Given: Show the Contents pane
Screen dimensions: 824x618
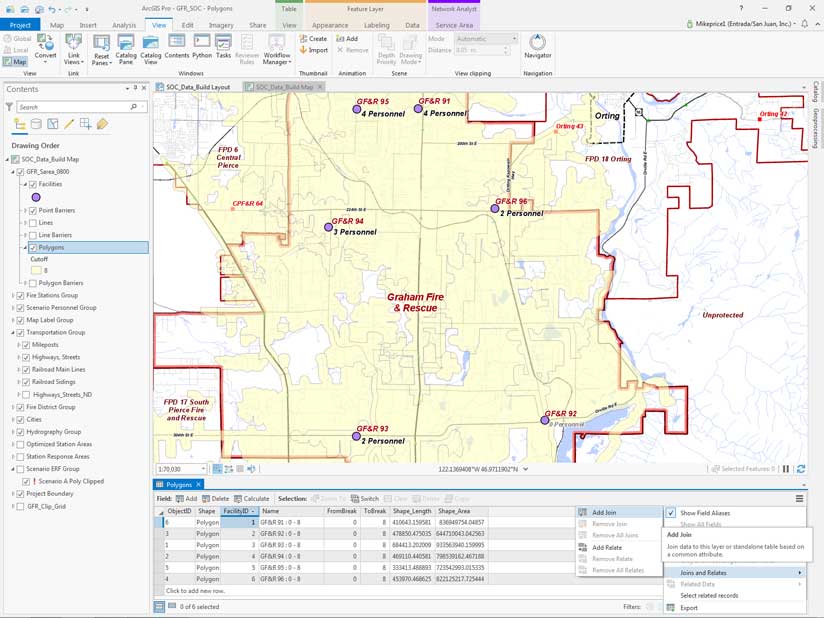Looking at the screenshot, I should [x=177, y=46].
